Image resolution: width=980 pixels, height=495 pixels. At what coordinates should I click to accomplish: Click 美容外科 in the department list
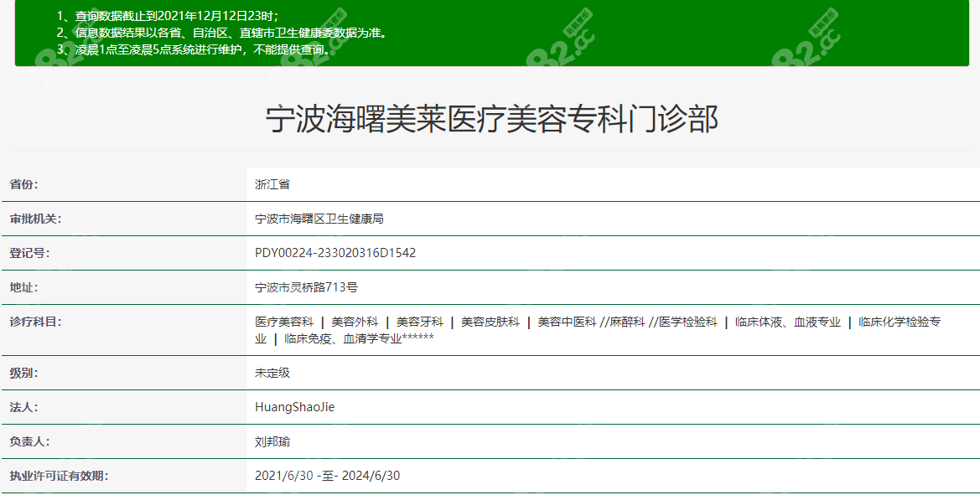coord(355,322)
